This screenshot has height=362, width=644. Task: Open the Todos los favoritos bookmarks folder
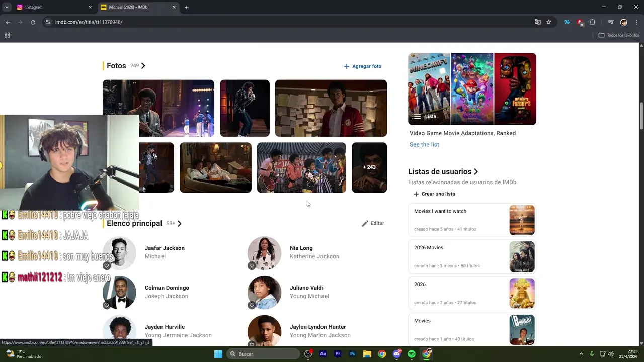tap(619, 35)
